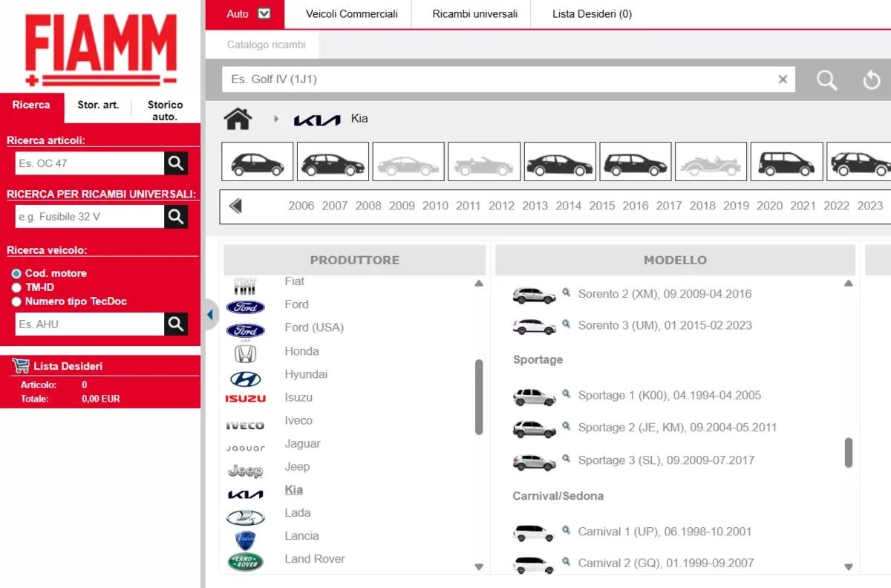The height and width of the screenshot is (588, 891).
Task: Click search button for universal parts field
Action: click(176, 217)
